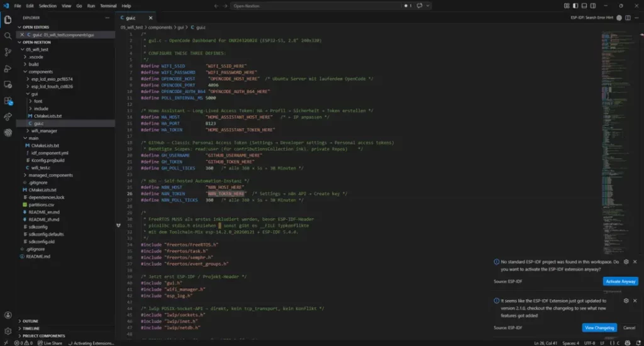Viewport: 644px width, 346px height.
Task: Open the Edit menu
Action: click(30, 6)
